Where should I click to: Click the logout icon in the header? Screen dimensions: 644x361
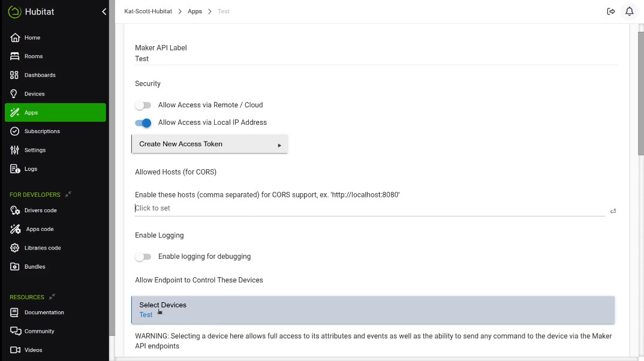(x=611, y=11)
